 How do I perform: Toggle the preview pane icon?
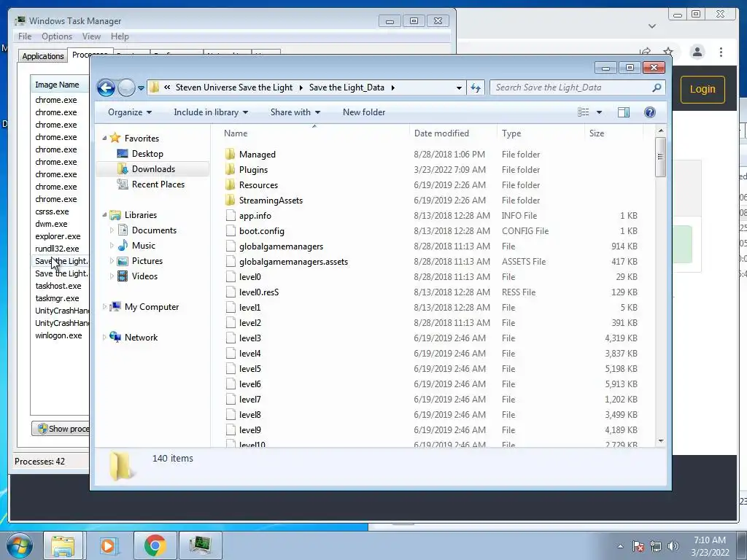pos(624,112)
